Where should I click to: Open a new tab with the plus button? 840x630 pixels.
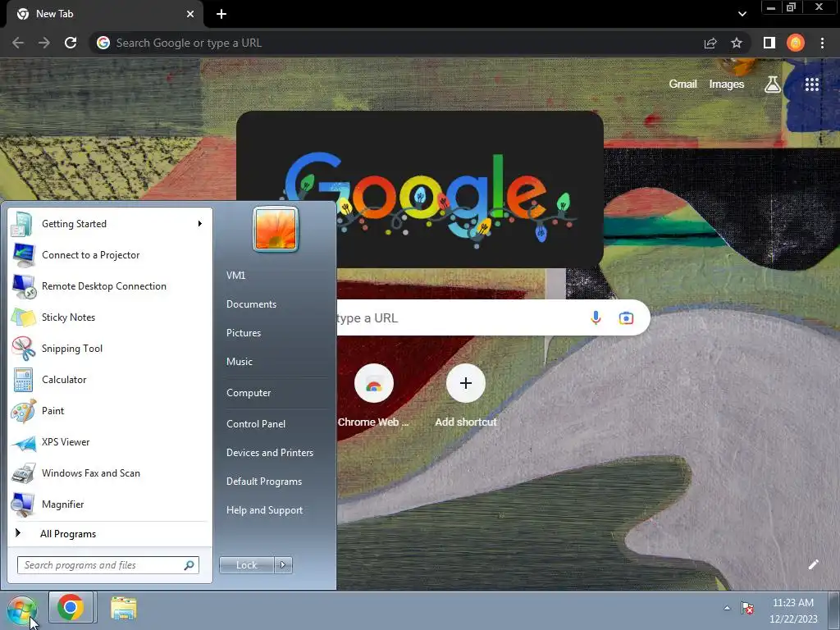(x=221, y=14)
